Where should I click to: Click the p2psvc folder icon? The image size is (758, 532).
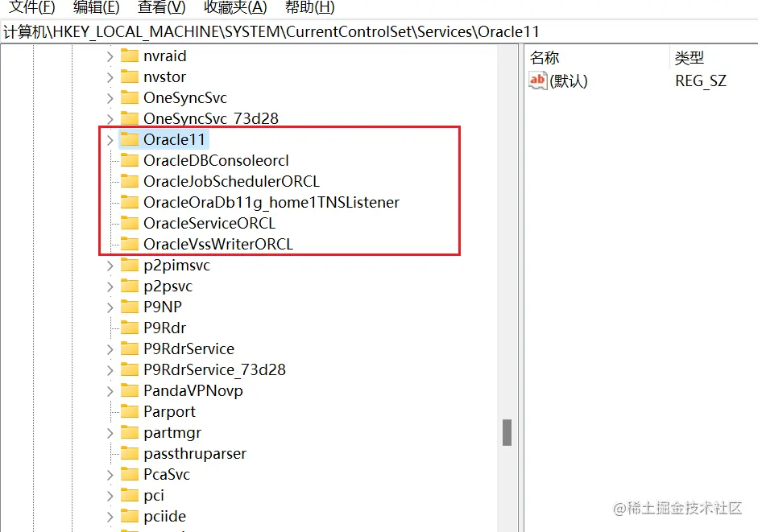(129, 286)
